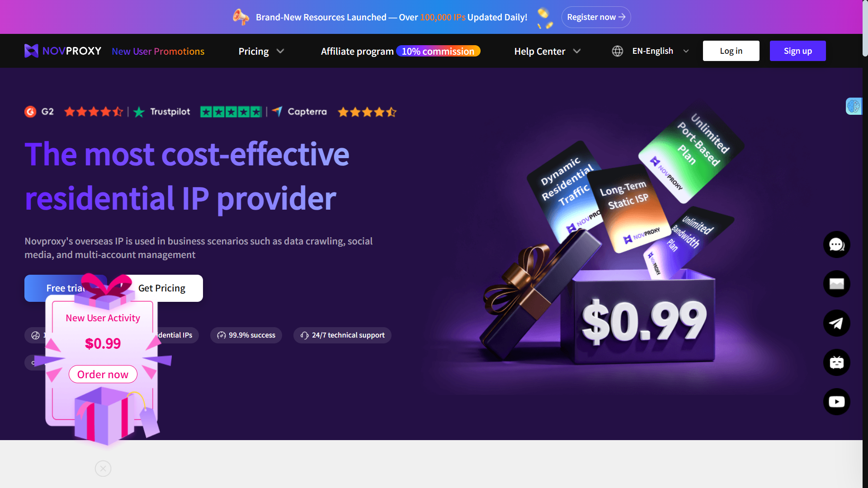Click the page vertical scrollbar
868x488 pixels.
tap(865, 244)
